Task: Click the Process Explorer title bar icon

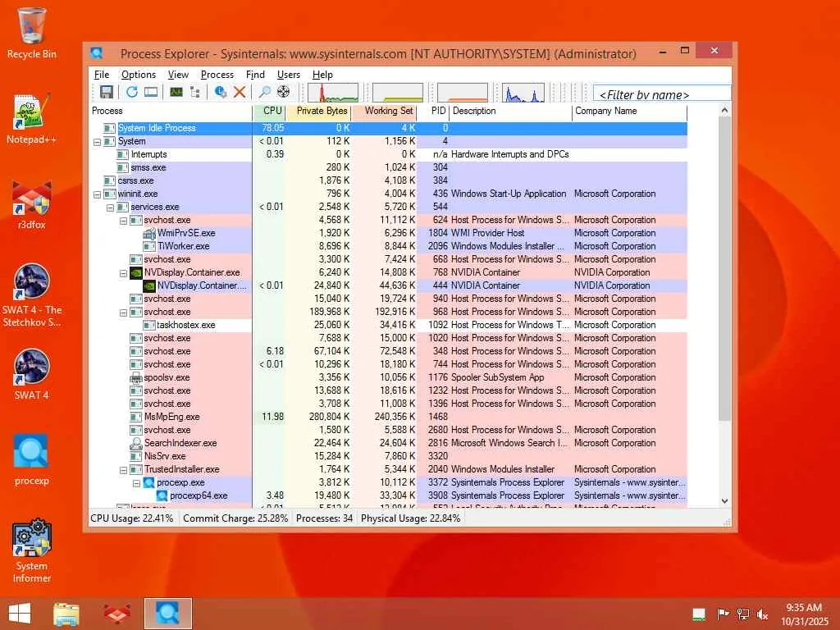Action: pos(97,53)
